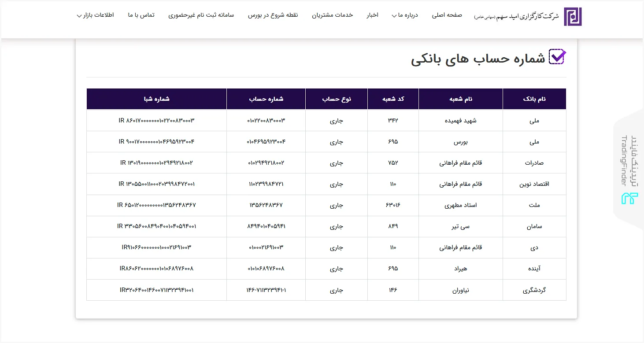Image resolution: width=644 pixels, height=343 pixels.
Task: Select the گردشگری bank name cell
Action: point(534,290)
